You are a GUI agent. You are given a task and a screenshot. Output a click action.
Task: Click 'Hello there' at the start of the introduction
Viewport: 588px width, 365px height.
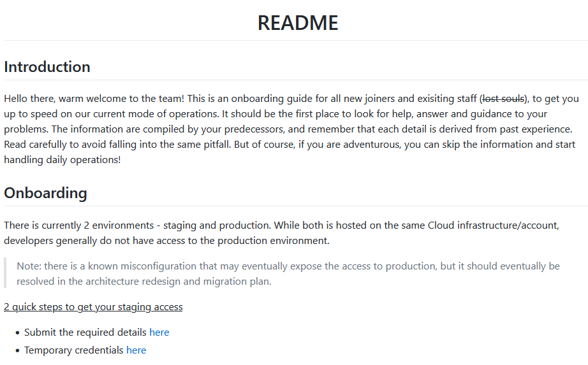[x=29, y=99]
